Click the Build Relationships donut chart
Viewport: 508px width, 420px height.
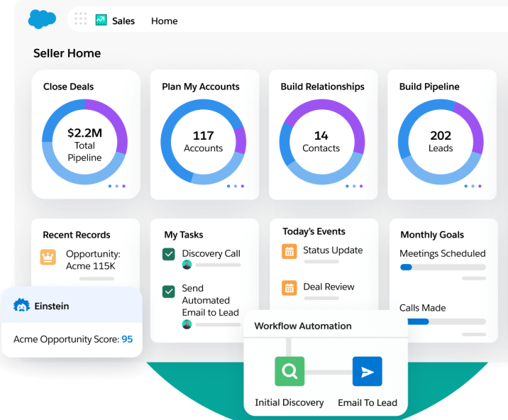[322, 142]
